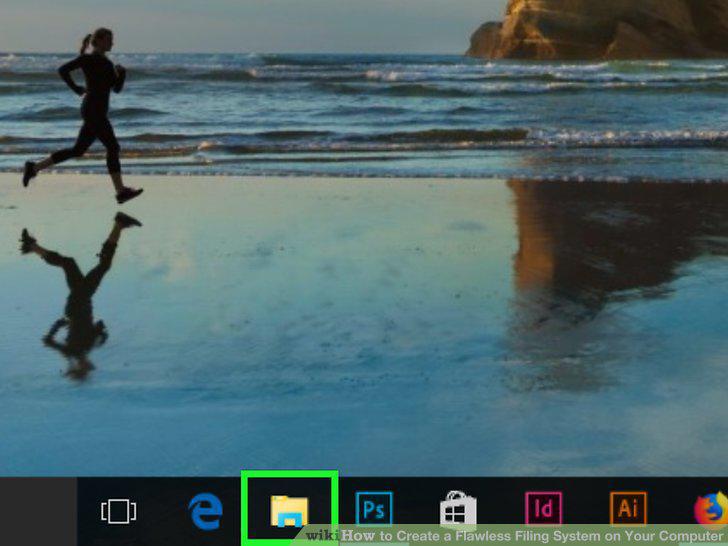Launch Microsoft Edge browser
The height and width of the screenshot is (546, 728).
click(x=205, y=511)
